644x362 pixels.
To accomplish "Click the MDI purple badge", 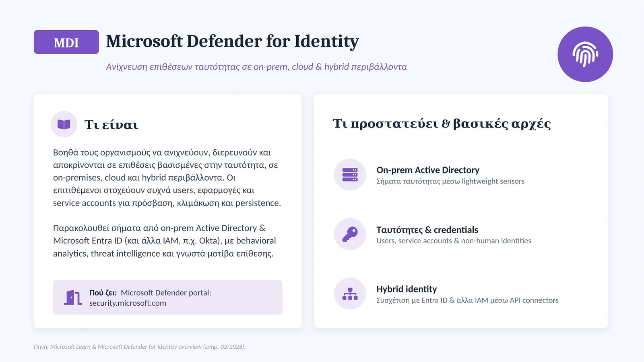I will point(66,42).
